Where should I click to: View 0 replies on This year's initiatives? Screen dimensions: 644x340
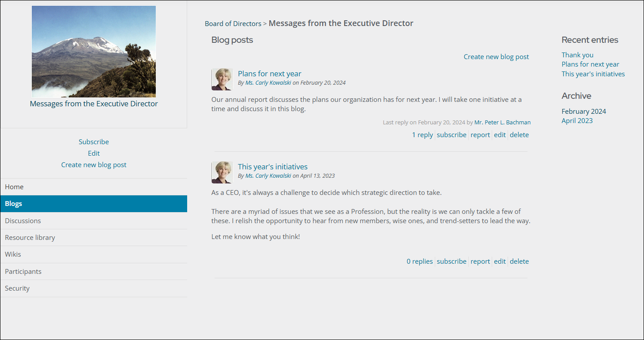click(x=420, y=262)
